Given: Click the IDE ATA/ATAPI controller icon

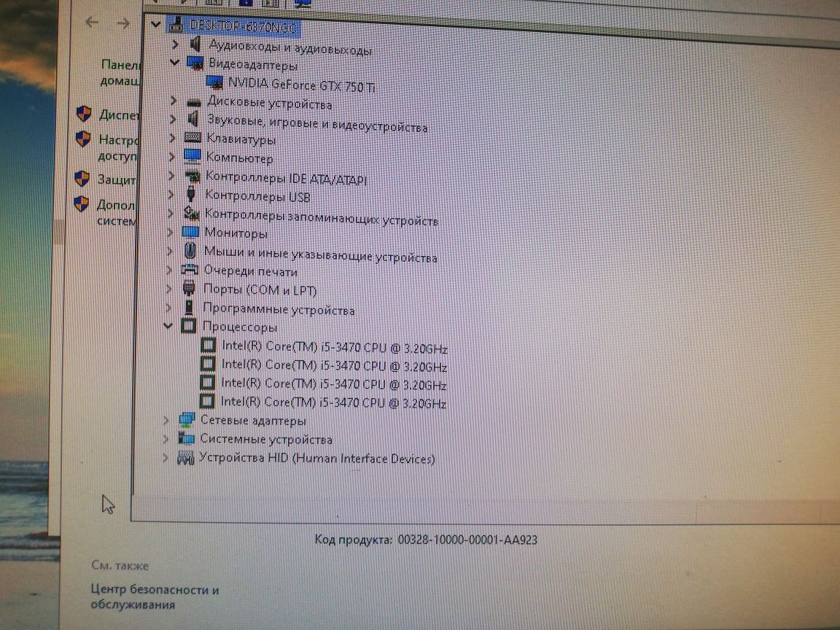Looking at the screenshot, I should pos(192,176).
